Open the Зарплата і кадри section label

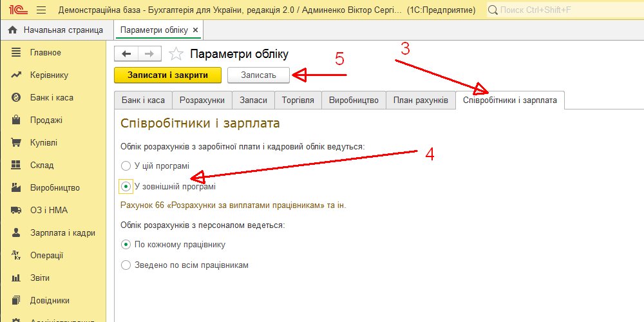coord(63,233)
